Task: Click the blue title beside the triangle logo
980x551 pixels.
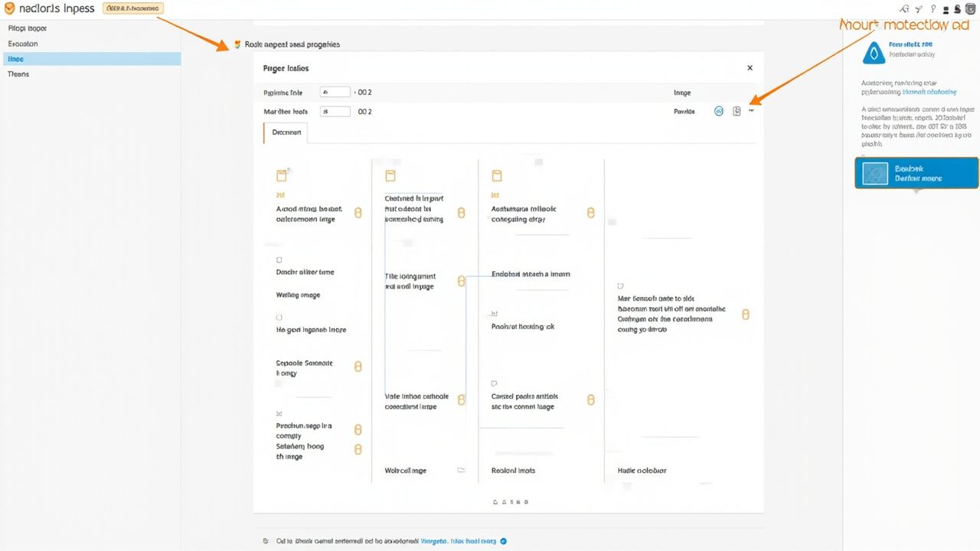Action: click(x=911, y=45)
